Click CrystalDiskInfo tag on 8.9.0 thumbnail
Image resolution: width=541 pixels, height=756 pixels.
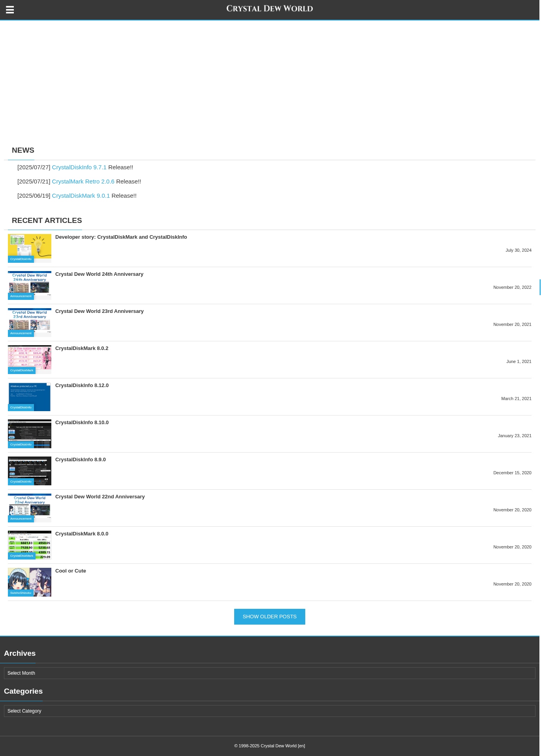pyautogui.click(x=21, y=482)
